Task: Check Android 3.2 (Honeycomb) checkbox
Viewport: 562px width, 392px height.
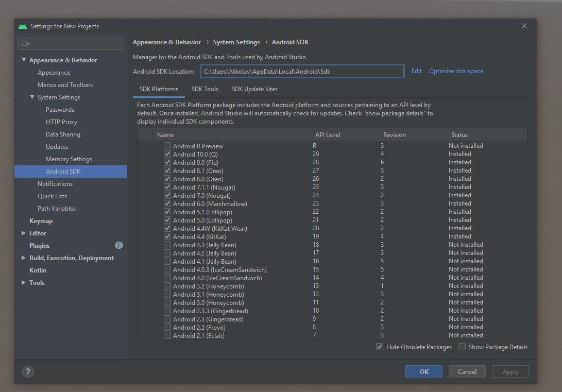Action: pyautogui.click(x=167, y=286)
